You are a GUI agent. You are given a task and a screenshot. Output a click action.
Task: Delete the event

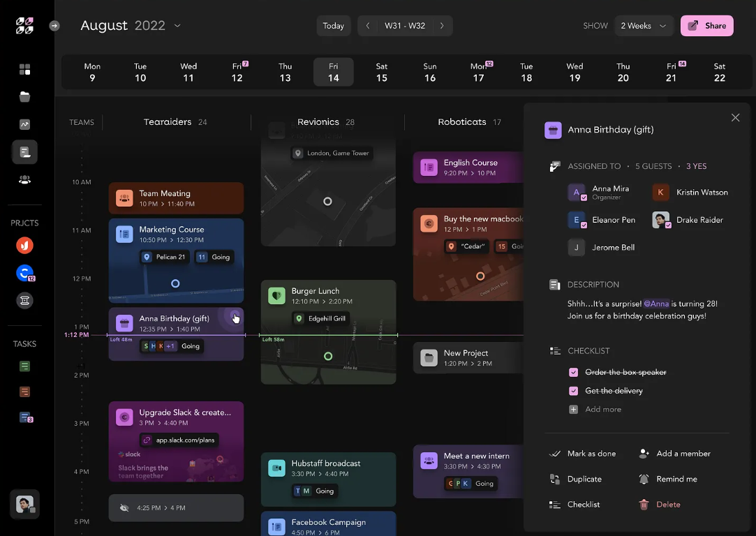pos(660,505)
